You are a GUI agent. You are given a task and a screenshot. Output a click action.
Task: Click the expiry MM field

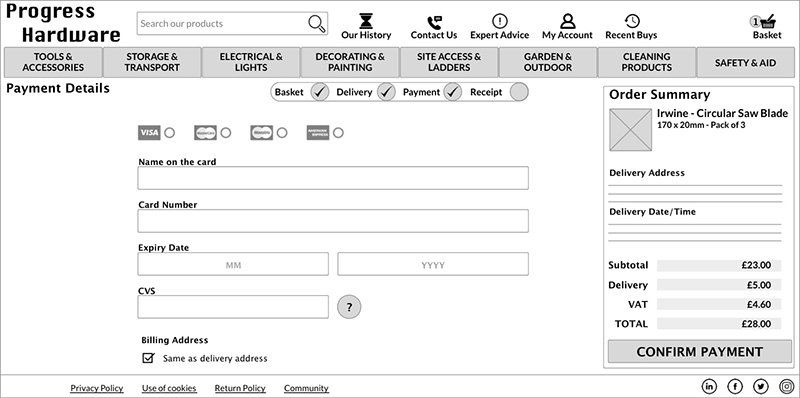(233, 264)
